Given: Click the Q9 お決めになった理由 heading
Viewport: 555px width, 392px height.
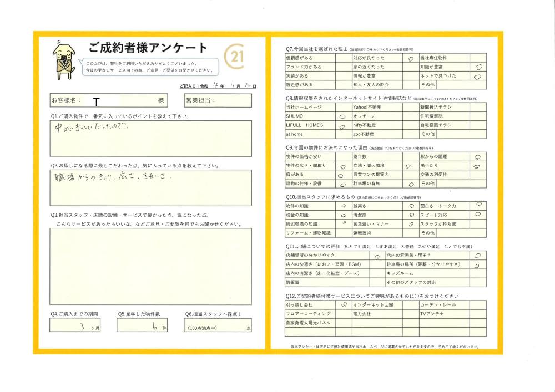Looking at the screenshot, I should [x=359, y=147].
